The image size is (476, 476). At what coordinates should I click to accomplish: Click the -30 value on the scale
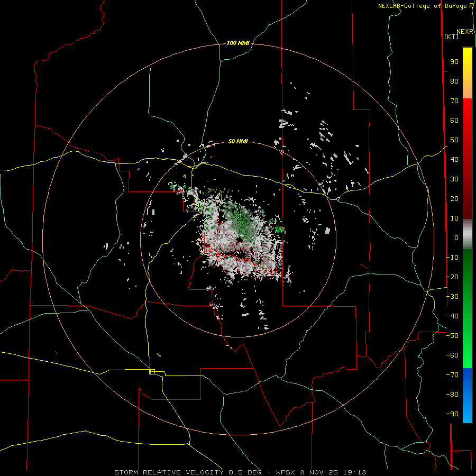[x=452, y=297]
